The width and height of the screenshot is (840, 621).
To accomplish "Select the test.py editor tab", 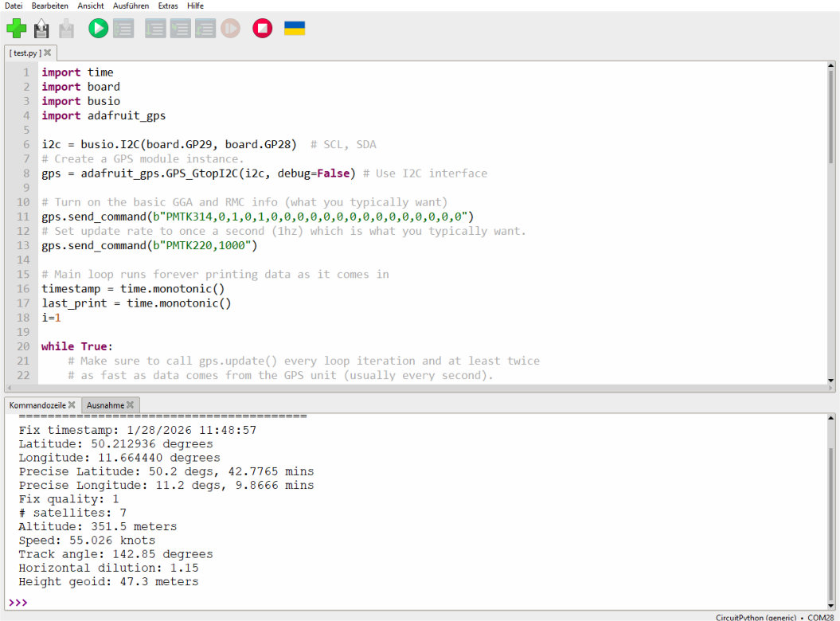I will (24, 53).
